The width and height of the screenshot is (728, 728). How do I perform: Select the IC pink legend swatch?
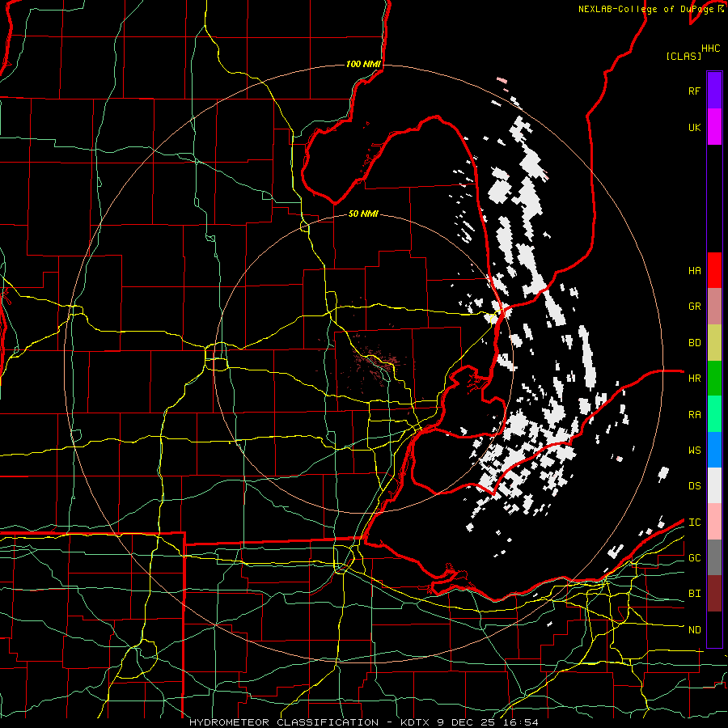[714, 522]
